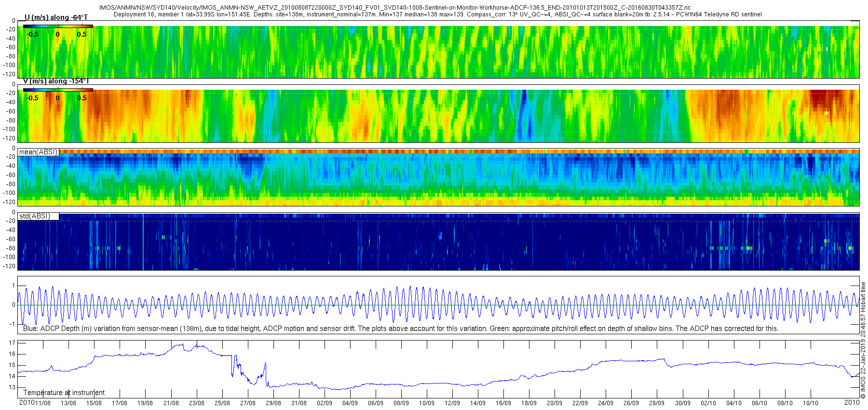Image resolution: width=868 pixels, height=410 pixels.
Task: Click the '2010' year label at right end of the time axis
Action: click(852, 402)
